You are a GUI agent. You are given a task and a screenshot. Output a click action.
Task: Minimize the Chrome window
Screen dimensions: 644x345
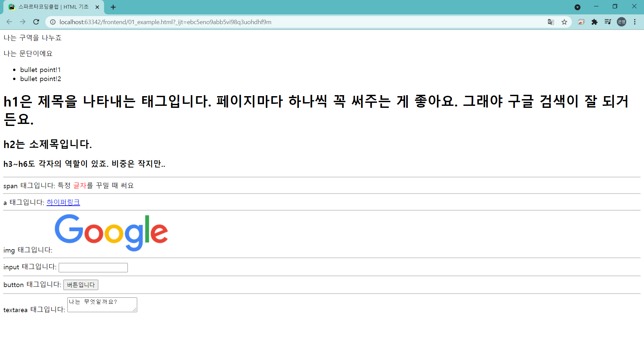[x=596, y=6]
